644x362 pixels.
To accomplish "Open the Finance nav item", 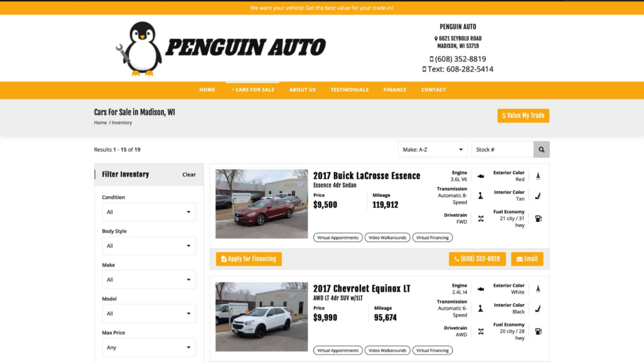I will (x=395, y=89).
